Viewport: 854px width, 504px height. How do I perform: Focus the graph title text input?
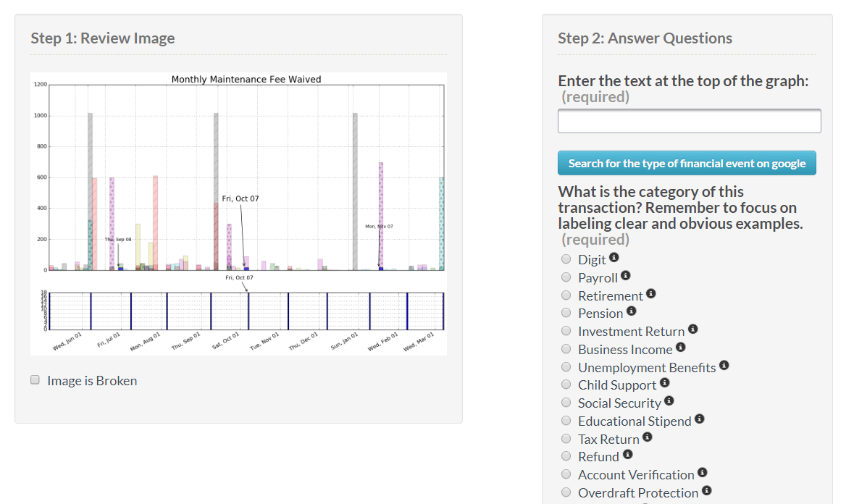coord(689,121)
